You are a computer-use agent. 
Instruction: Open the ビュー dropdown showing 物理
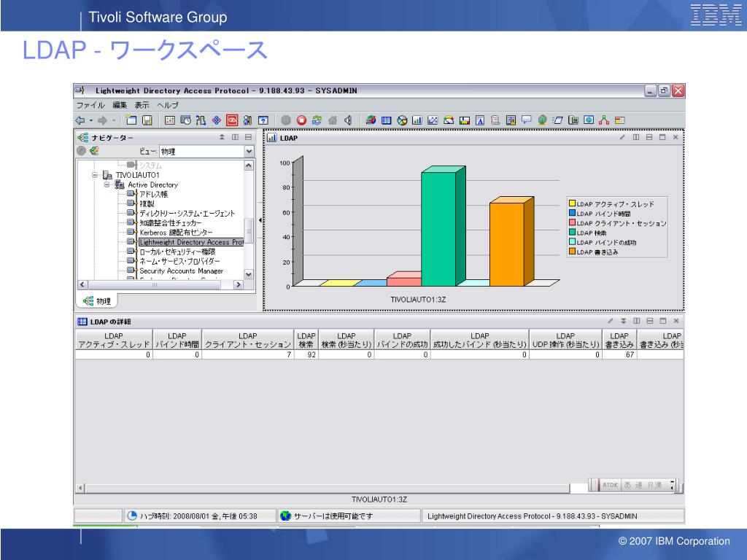click(x=206, y=152)
